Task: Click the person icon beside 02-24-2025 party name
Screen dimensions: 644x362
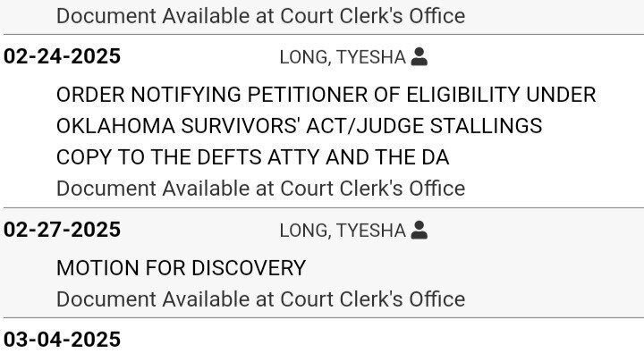Action: click(419, 57)
